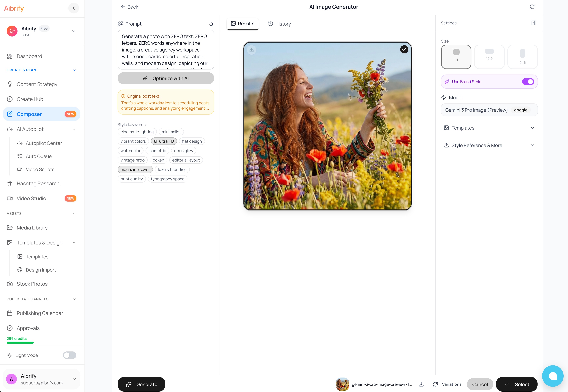This screenshot has width=568, height=392.
Task: Collapse the Settings panel icon
Action: pos(534,23)
